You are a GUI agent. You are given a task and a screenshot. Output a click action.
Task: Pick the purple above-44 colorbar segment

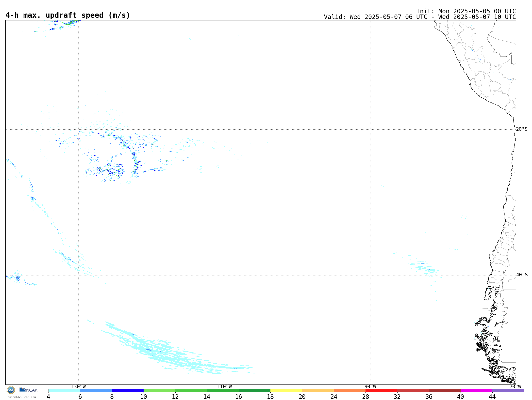[x=508, y=391]
